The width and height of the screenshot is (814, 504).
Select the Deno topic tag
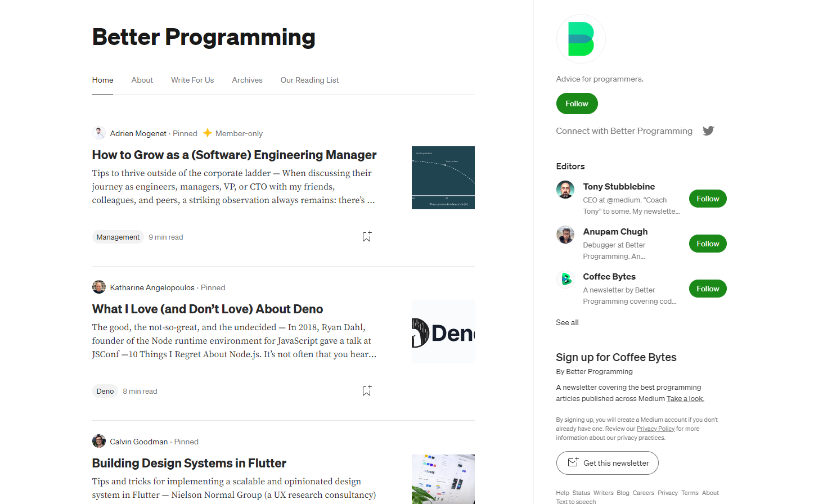point(105,391)
